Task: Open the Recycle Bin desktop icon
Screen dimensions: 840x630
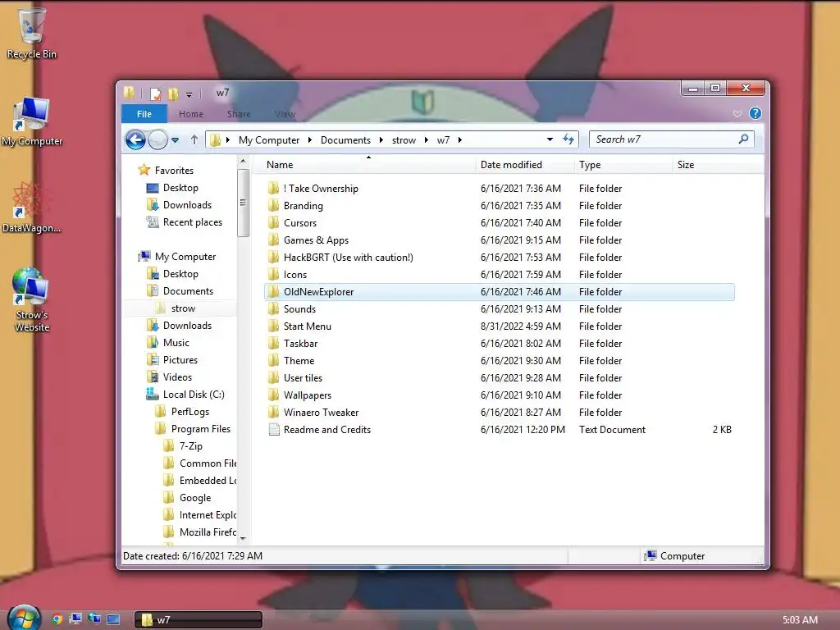Action: pyautogui.click(x=32, y=33)
